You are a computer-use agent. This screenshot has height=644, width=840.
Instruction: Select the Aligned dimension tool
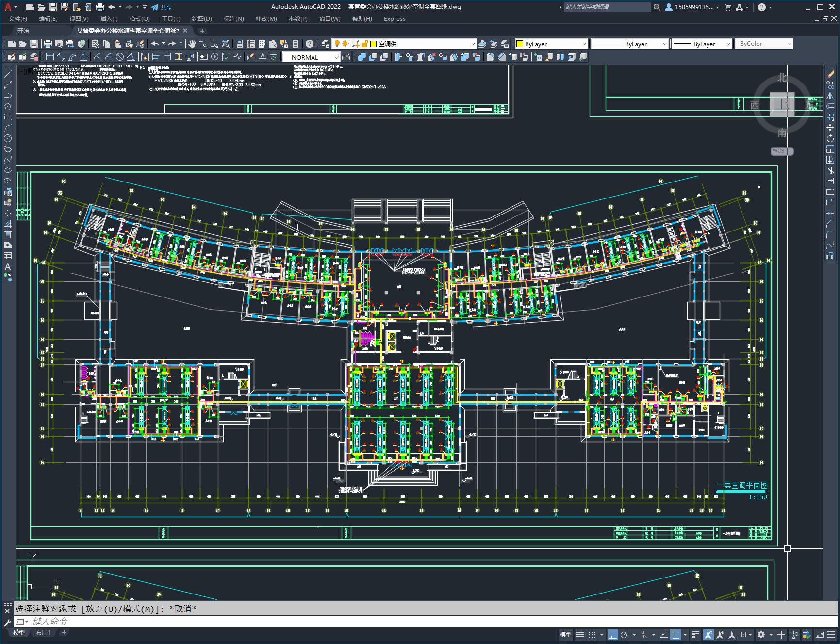61,57
